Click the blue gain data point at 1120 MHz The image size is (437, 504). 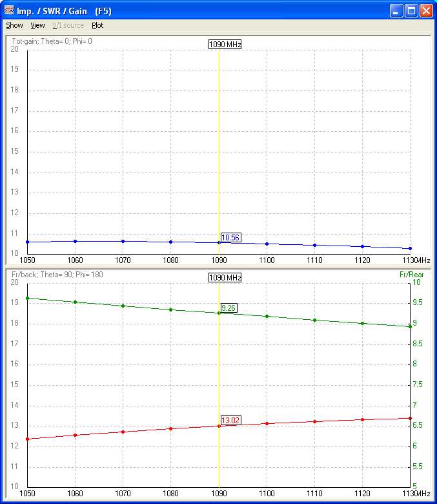[362, 246]
